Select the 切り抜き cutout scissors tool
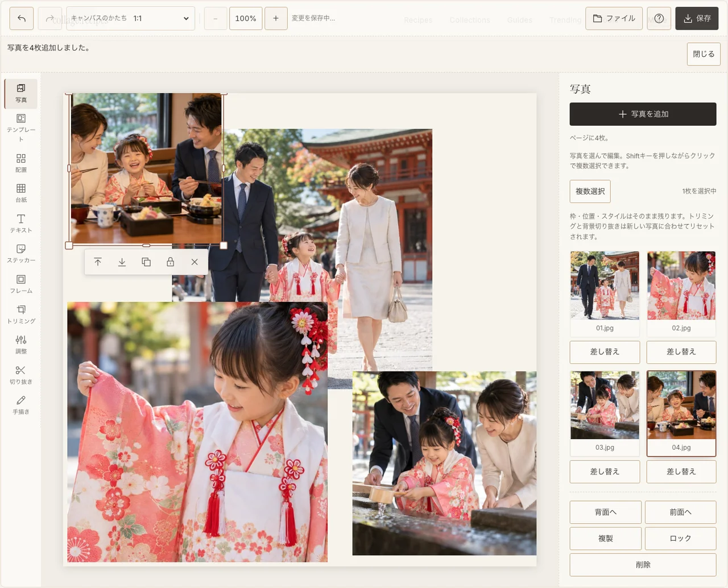Viewport: 728px width, 588px height. pos(21,374)
